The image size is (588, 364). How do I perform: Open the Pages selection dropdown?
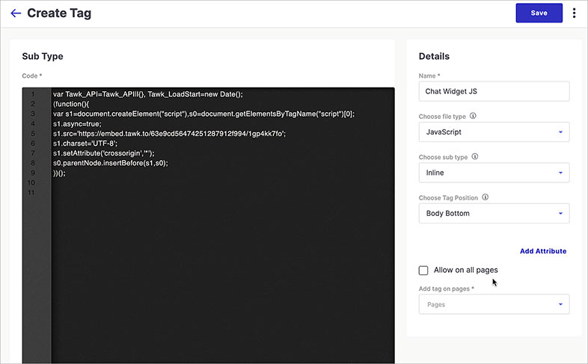click(x=494, y=304)
